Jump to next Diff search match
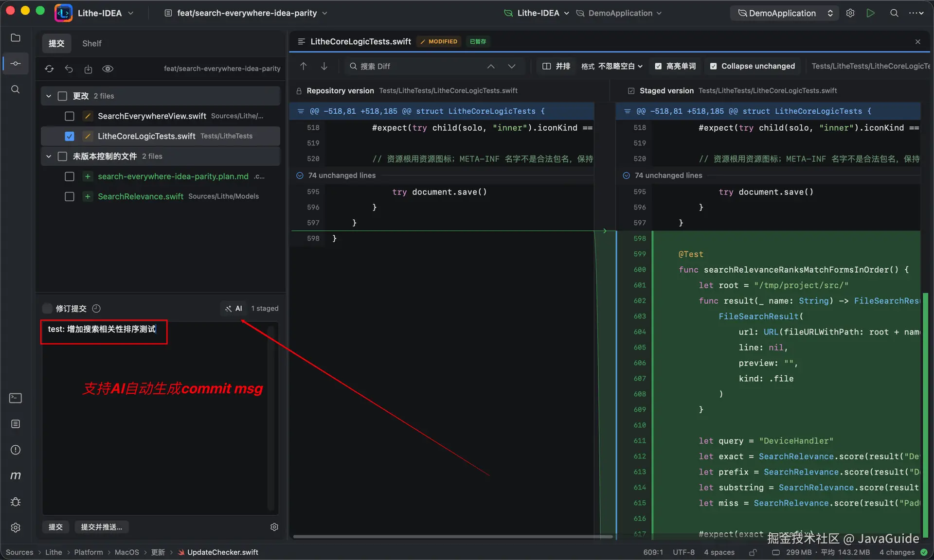Screen dimensions: 934x560 (x=511, y=66)
